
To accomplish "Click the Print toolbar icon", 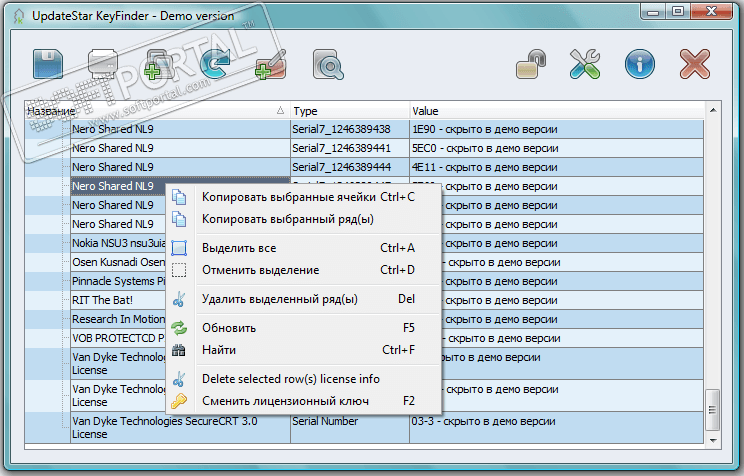I will [x=104, y=66].
